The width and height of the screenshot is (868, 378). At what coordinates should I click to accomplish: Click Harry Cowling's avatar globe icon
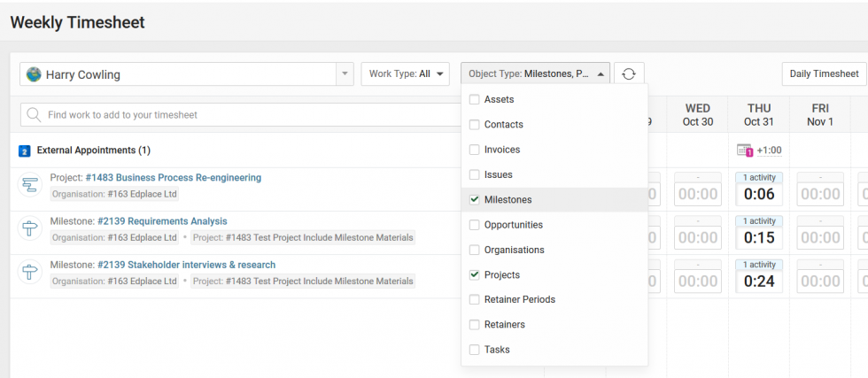[34, 74]
